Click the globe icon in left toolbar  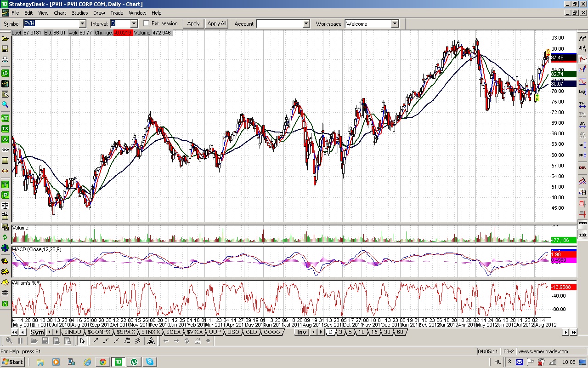click(x=5, y=248)
